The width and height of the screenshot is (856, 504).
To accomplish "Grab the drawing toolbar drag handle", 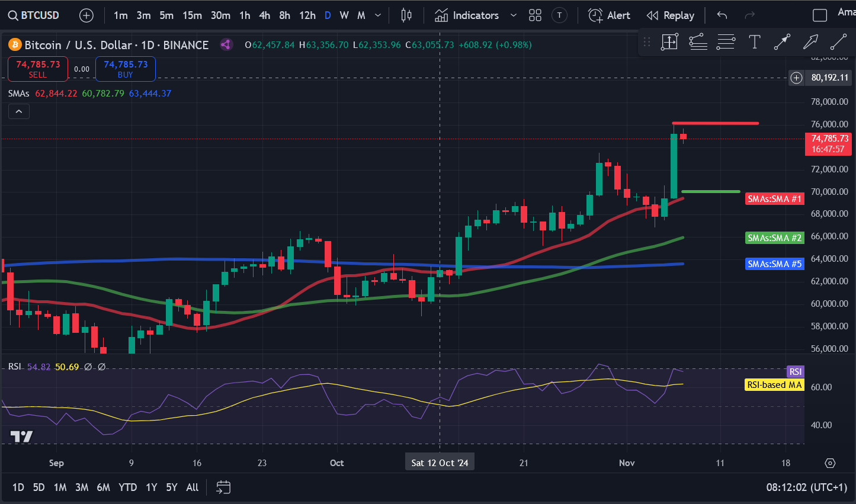I will coord(647,42).
